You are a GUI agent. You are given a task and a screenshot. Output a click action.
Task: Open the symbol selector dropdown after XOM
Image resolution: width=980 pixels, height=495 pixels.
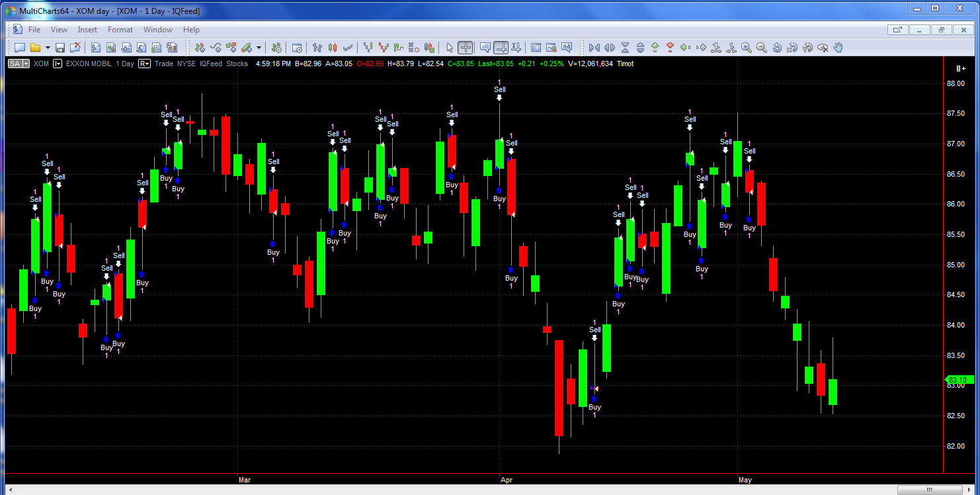[x=58, y=64]
